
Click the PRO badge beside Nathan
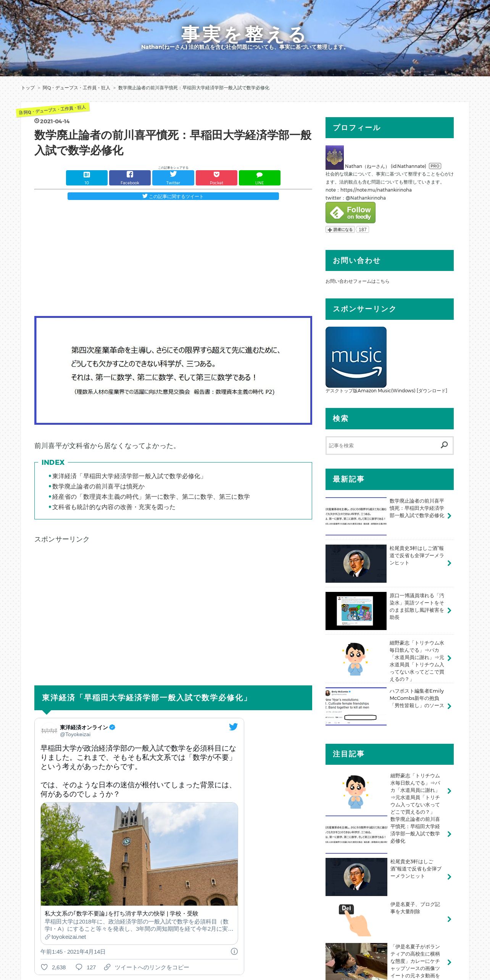pyautogui.click(x=435, y=166)
